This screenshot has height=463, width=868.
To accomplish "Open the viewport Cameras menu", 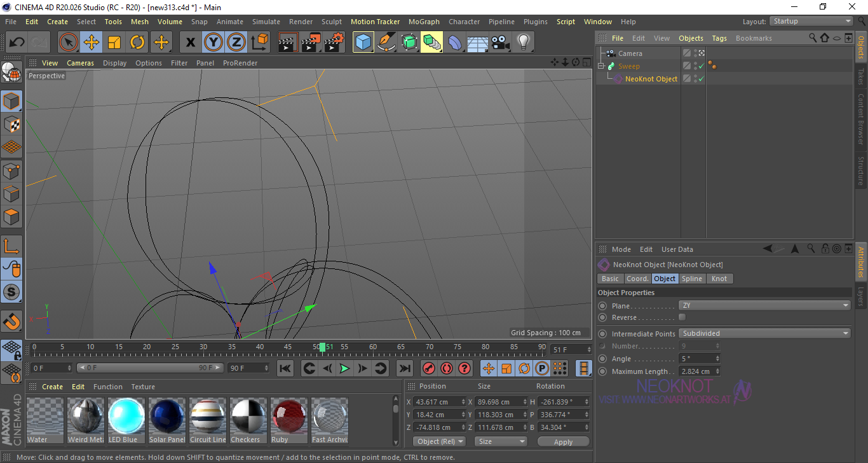I will pyautogui.click(x=80, y=63).
